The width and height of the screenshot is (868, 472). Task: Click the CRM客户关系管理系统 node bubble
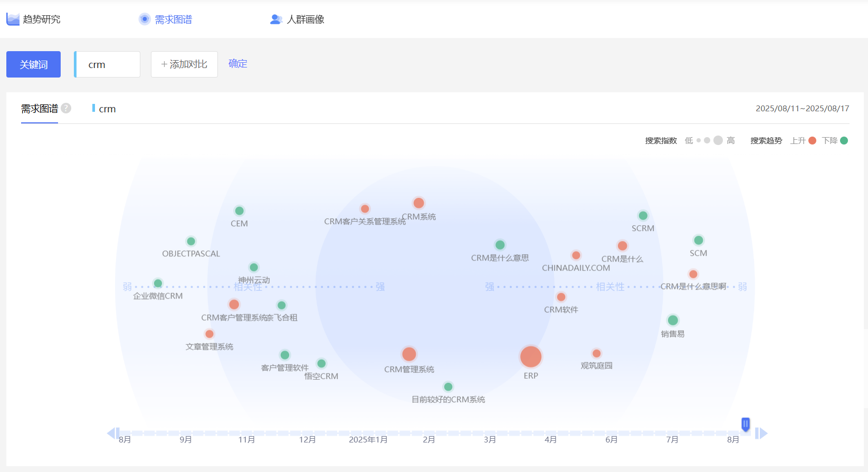coord(365,209)
